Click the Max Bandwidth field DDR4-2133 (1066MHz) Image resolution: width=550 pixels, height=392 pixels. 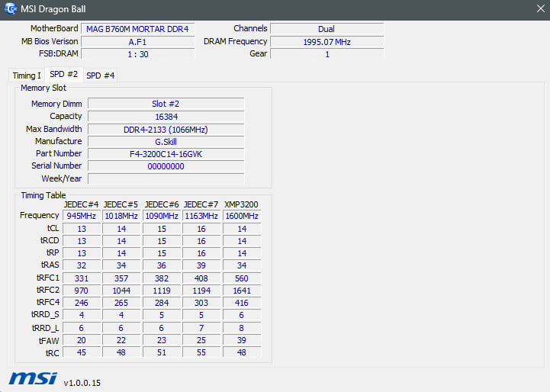pos(166,130)
